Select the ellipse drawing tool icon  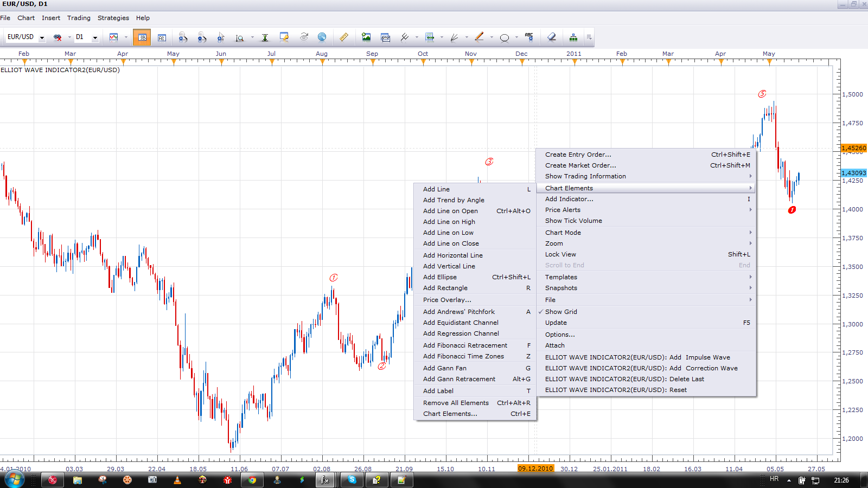click(505, 37)
